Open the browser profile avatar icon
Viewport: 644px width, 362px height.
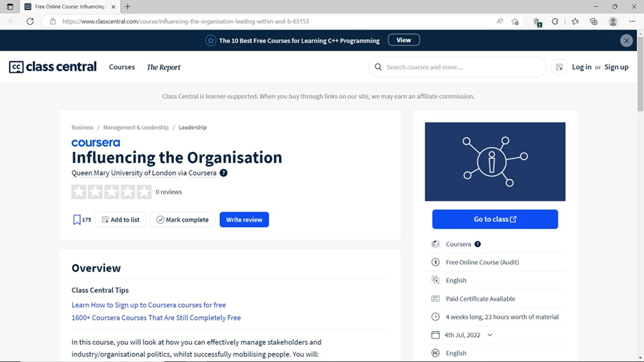612,21
